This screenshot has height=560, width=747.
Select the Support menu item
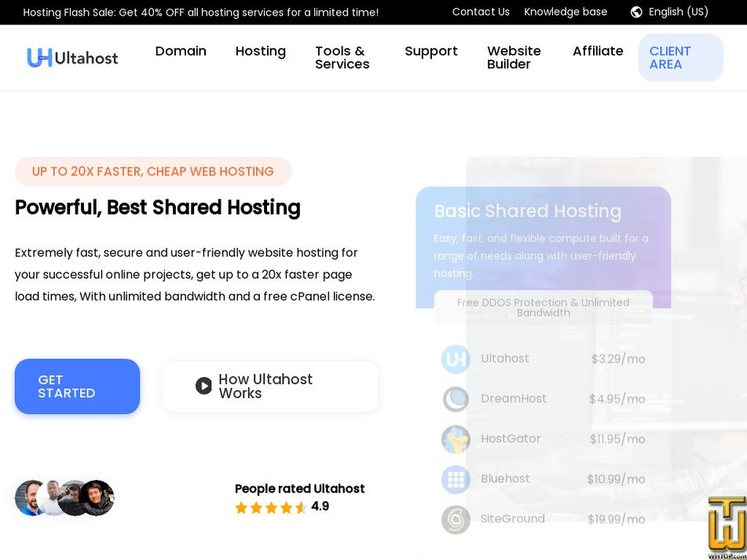(x=430, y=51)
